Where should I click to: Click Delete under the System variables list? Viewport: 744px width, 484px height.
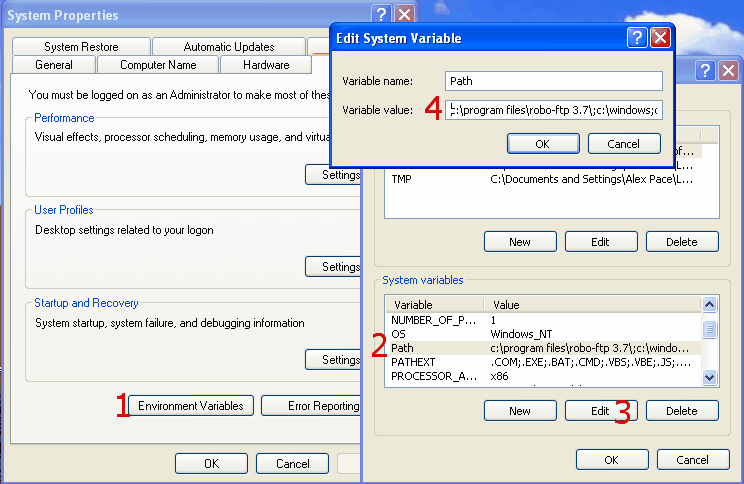(x=681, y=411)
